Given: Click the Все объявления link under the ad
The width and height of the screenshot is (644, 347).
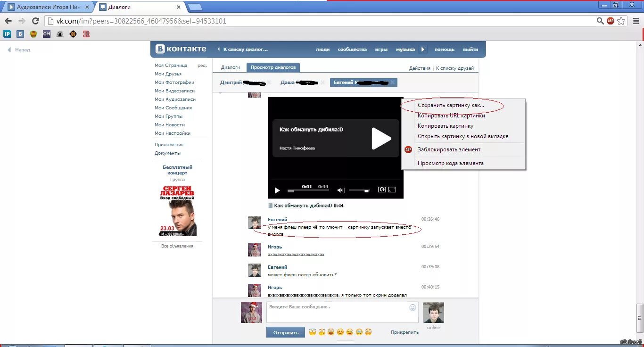Looking at the screenshot, I should [x=177, y=246].
